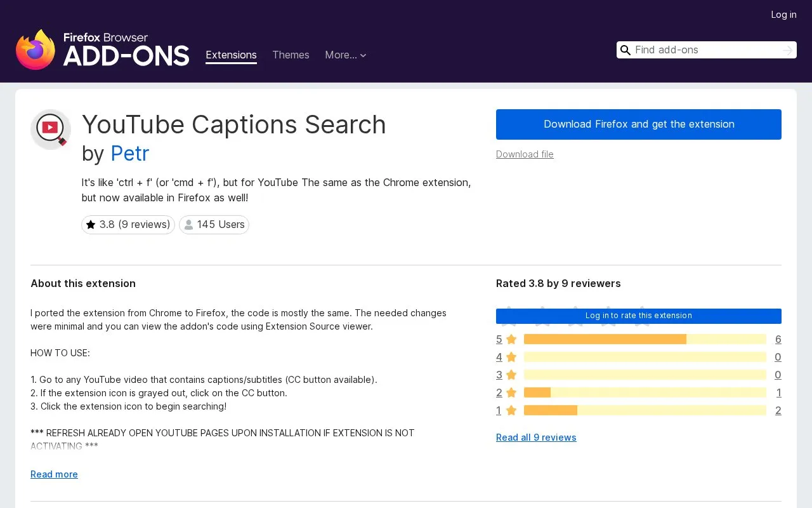The height and width of the screenshot is (508, 812).
Task: Click the 5-star rating bar
Action: coord(645,339)
